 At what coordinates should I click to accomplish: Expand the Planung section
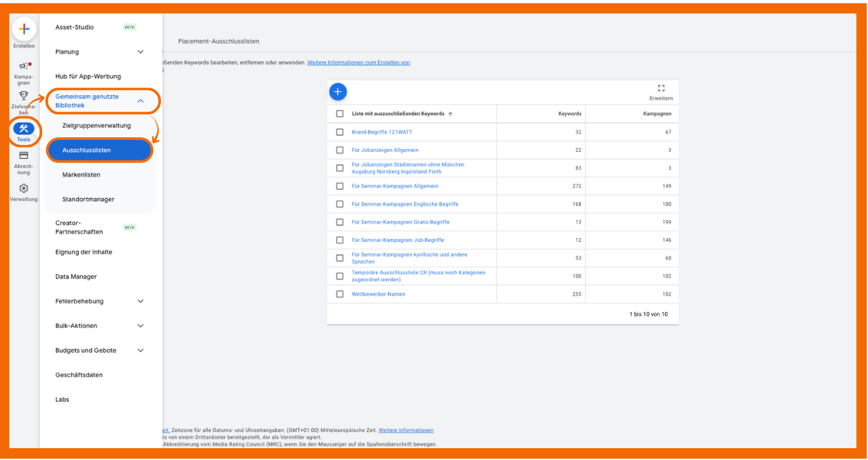pos(140,52)
